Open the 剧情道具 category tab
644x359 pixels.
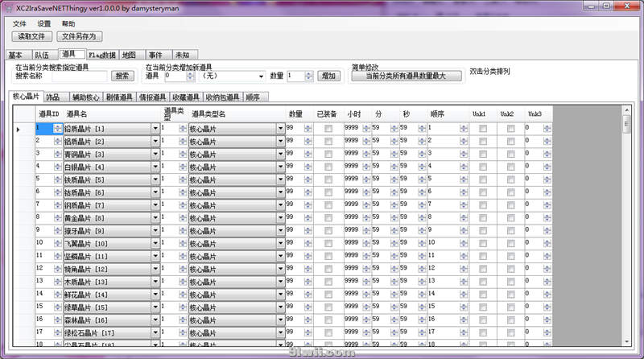click(x=119, y=97)
